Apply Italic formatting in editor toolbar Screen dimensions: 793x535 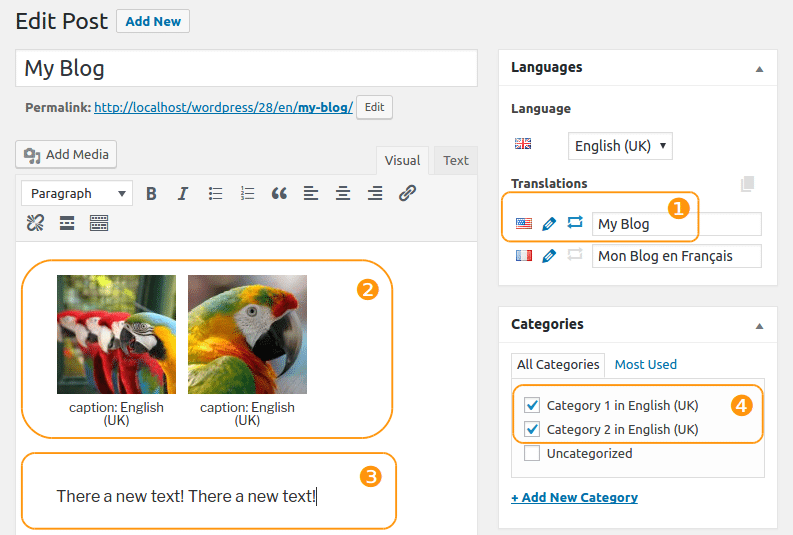[x=183, y=194]
